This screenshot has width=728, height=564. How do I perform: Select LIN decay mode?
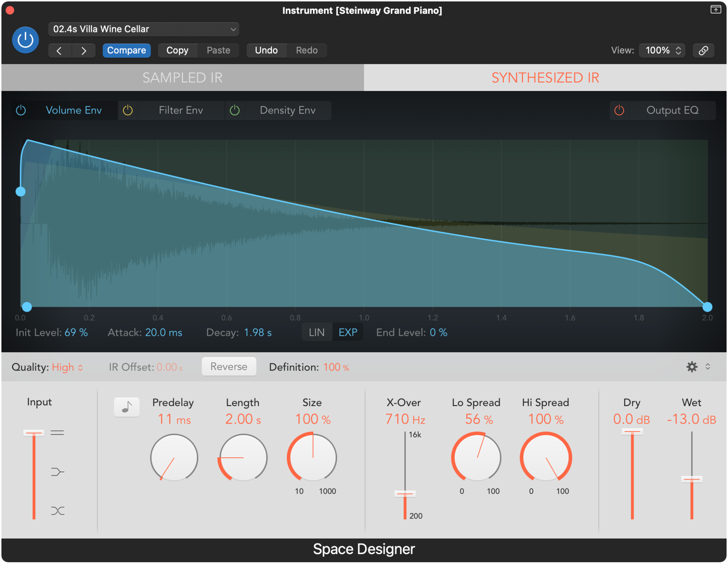tap(317, 332)
